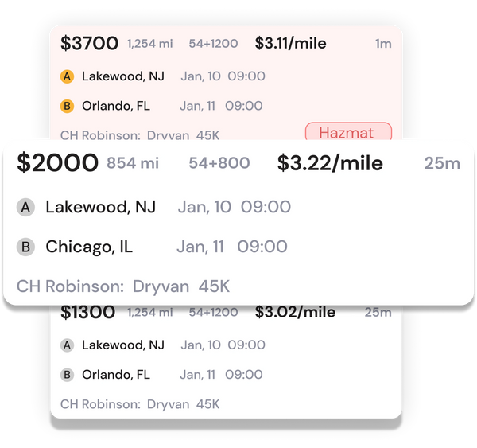Open the $1300 load listing

88,313
